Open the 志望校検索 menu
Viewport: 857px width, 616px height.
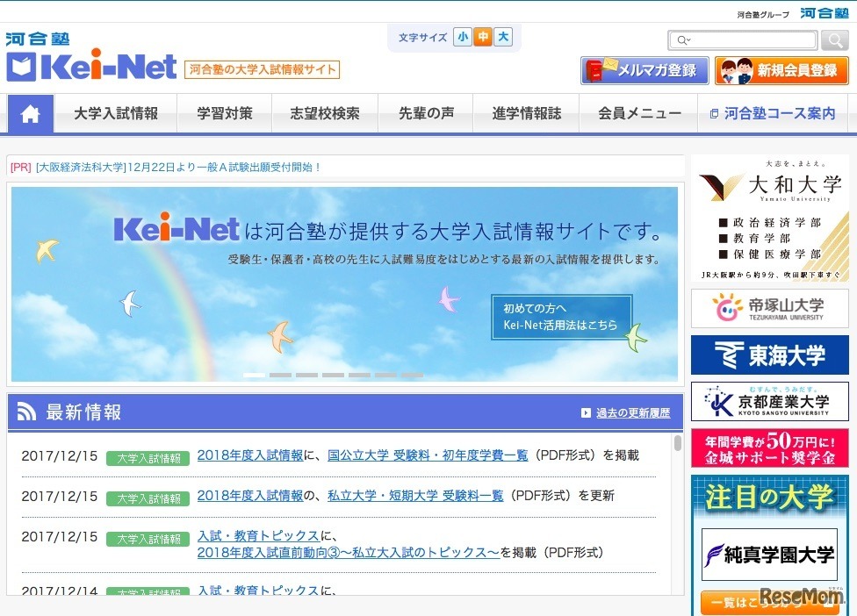click(x=325, y=113)
